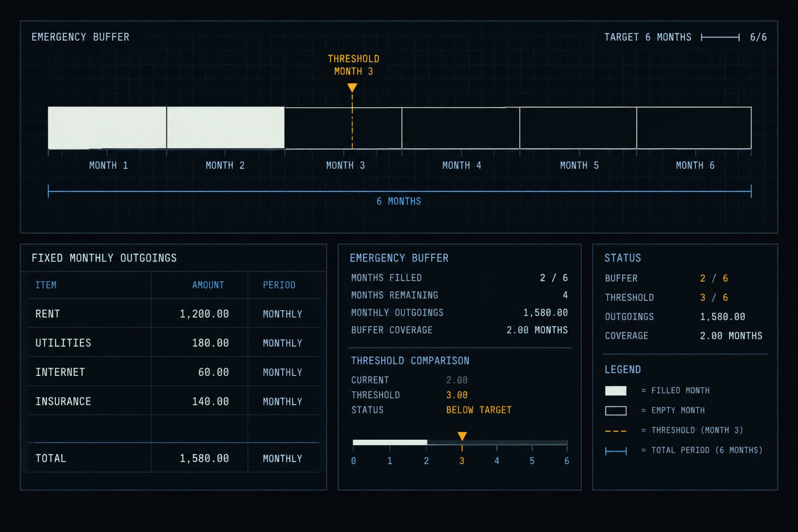Select the INSURANCE row label
The height and width of the screenshot is (532, 798).
point(63,402)
